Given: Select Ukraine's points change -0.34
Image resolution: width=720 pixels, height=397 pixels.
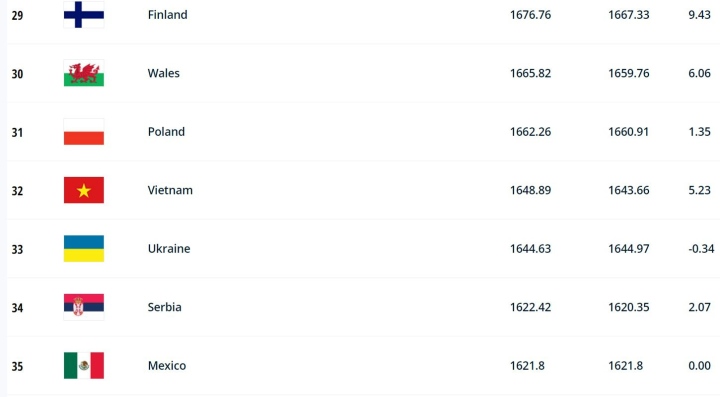Looking at the screenshot, I should pos(701,248).
